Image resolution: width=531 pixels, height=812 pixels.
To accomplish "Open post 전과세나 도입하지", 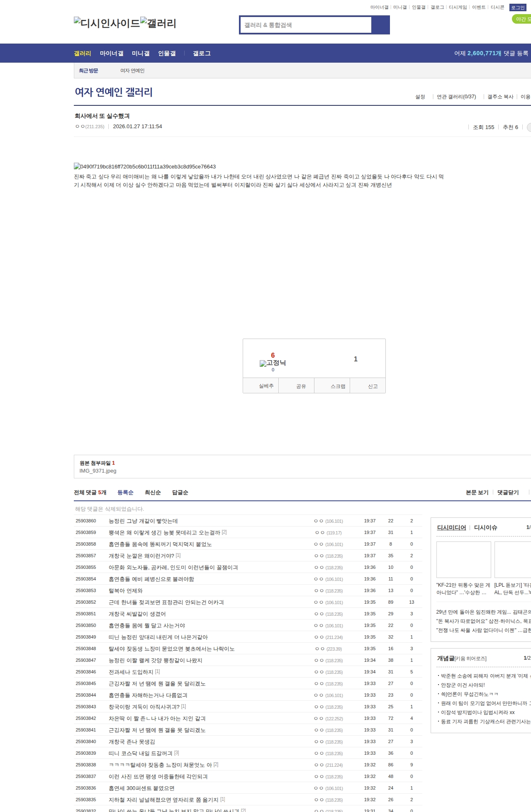I will [x=131, y=672].
